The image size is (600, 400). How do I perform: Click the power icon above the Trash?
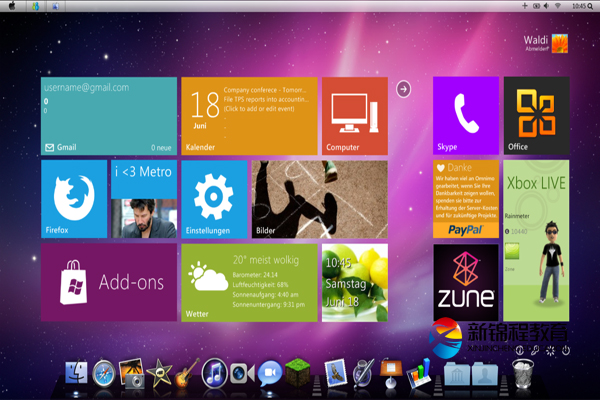pos(566,350)
